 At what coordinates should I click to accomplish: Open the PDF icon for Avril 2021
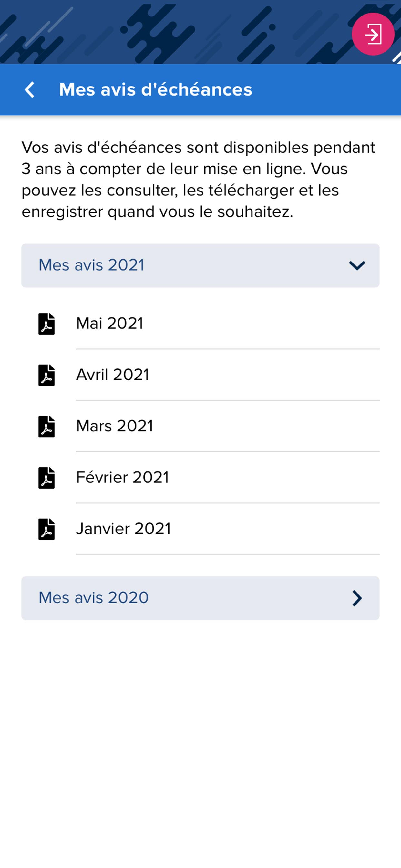point(46,375)
